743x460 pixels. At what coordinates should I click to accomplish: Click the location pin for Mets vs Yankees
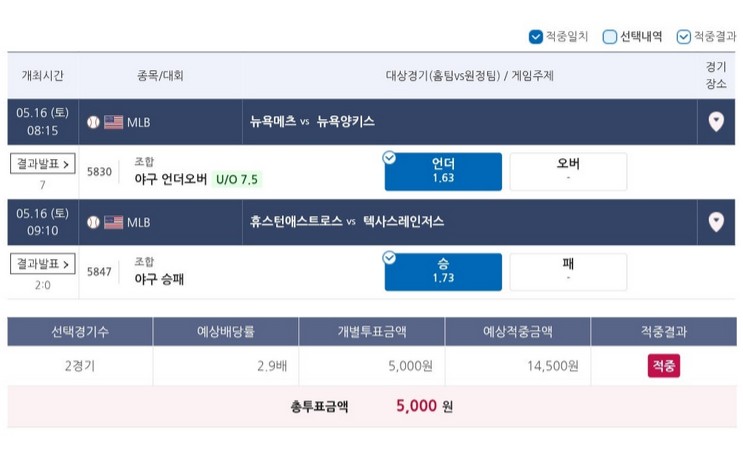point(716,122)
